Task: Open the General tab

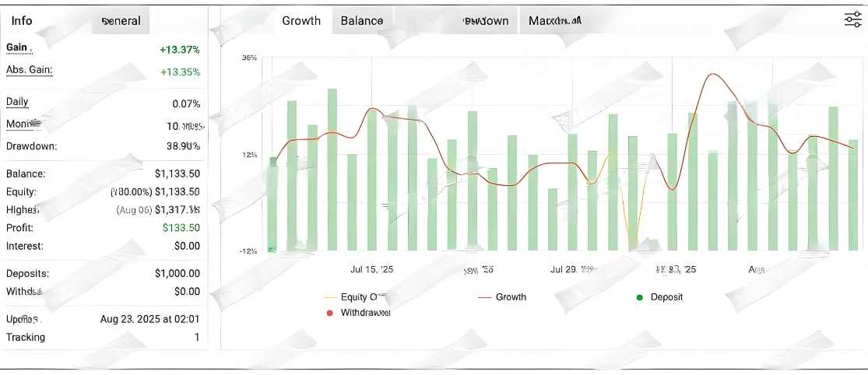Action: (x=121, y=21)
